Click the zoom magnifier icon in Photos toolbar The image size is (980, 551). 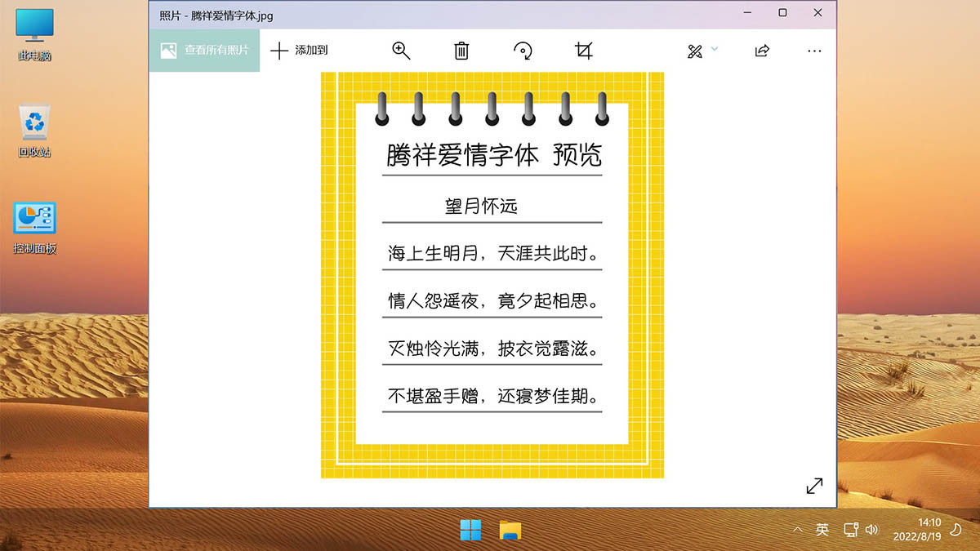tap(401, 51)
